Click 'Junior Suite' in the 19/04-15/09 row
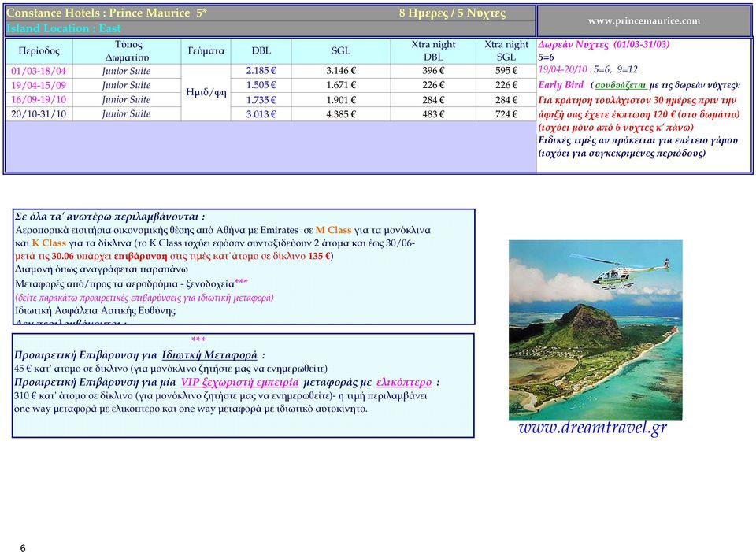The width and height of the screenshot is (756, 552). 126,85
